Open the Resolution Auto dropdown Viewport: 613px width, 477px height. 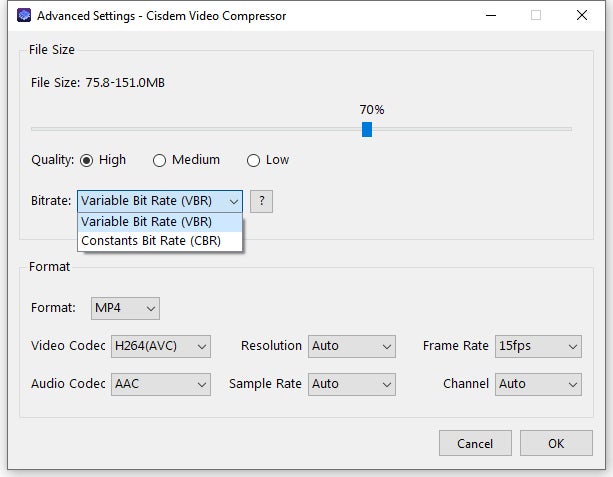(352, 346)
